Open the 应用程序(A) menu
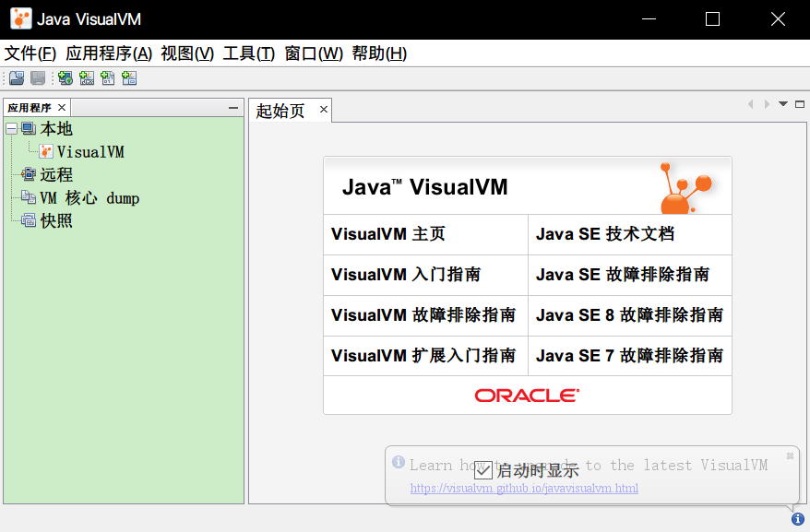 [x=109, y=53]
